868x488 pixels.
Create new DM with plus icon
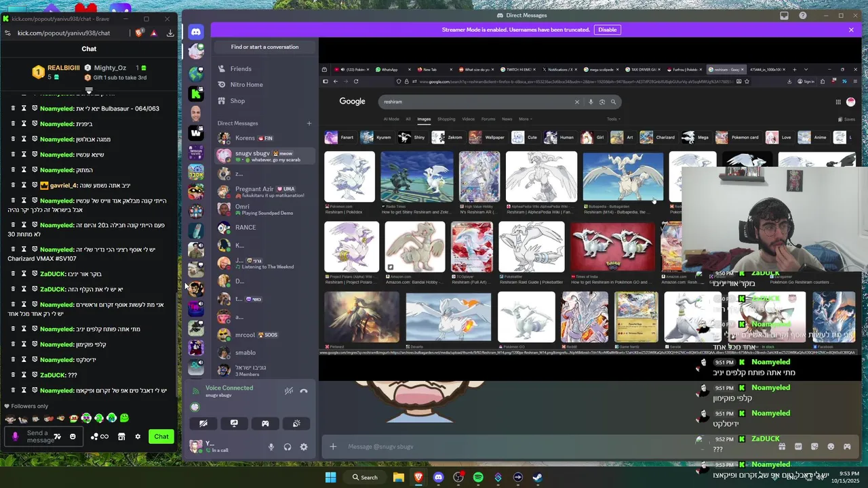click(x=309, y=123)
